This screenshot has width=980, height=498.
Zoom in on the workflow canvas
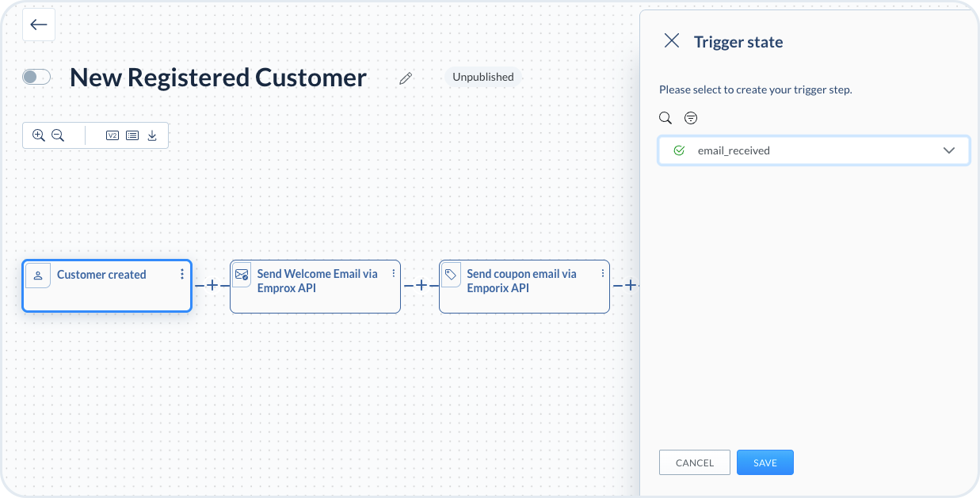38,135
